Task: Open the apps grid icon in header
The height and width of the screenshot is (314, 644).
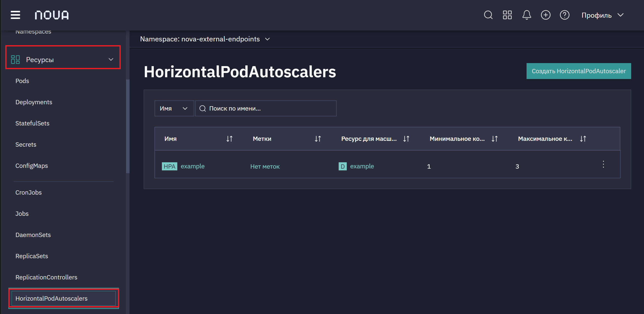Action: click(507, 15)
